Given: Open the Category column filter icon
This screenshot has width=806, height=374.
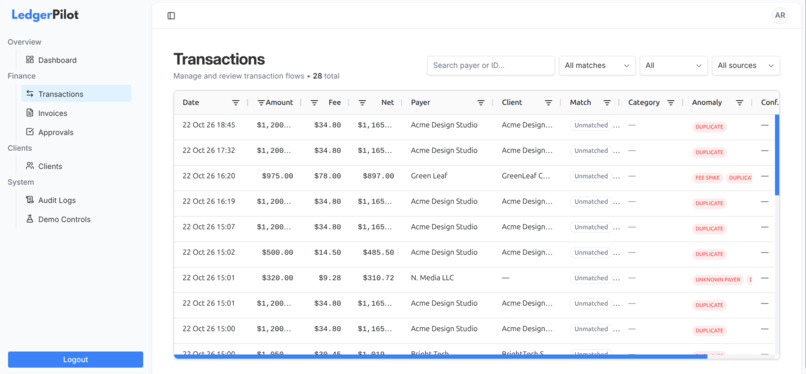Looking at the screenshot, I should coord(671,103).
